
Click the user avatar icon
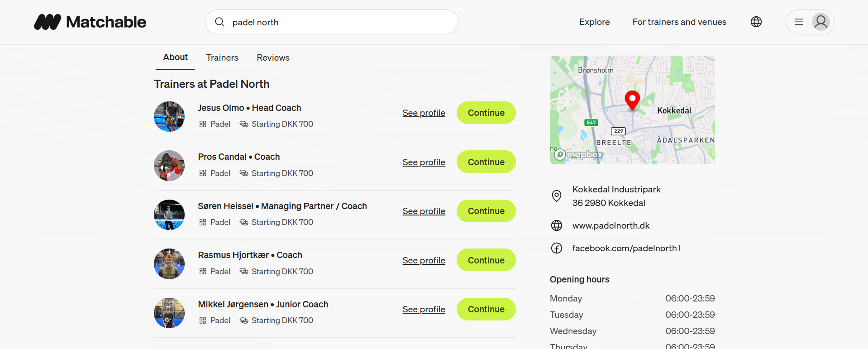(x=820, y=22)
